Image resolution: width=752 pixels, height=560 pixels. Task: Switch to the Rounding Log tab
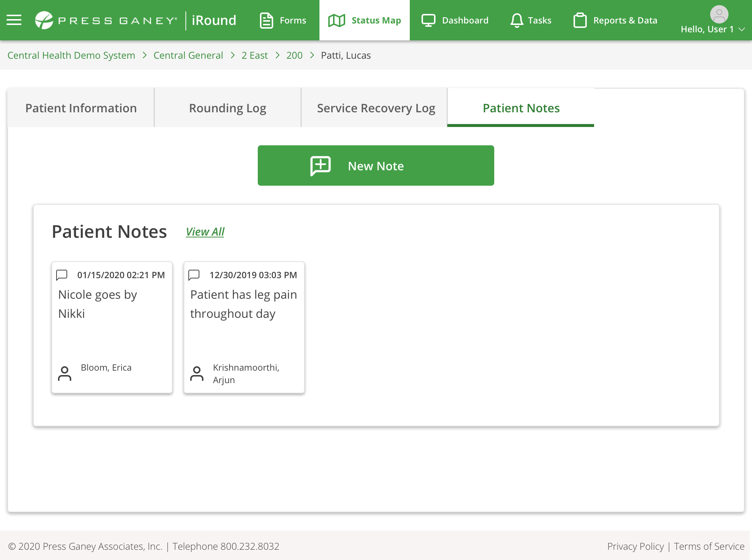228,108
